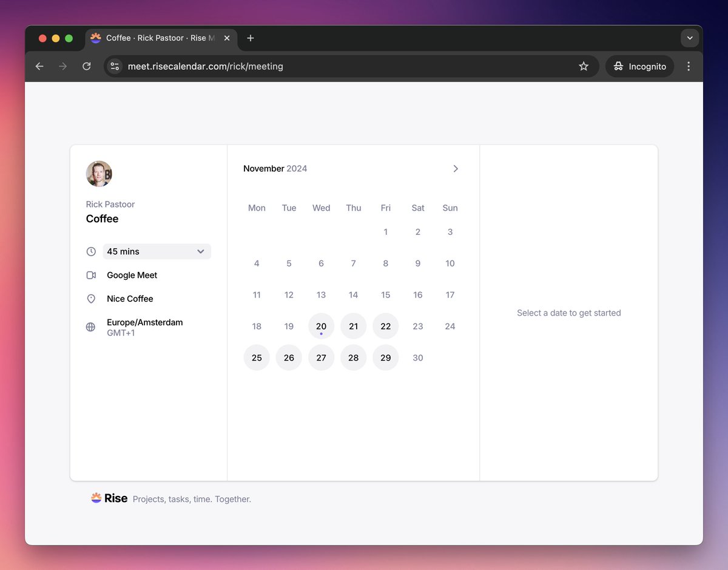The image size is (728, 570).
Task: Click the location pin icon beside Nice Coffee
Action: point(91,299)
